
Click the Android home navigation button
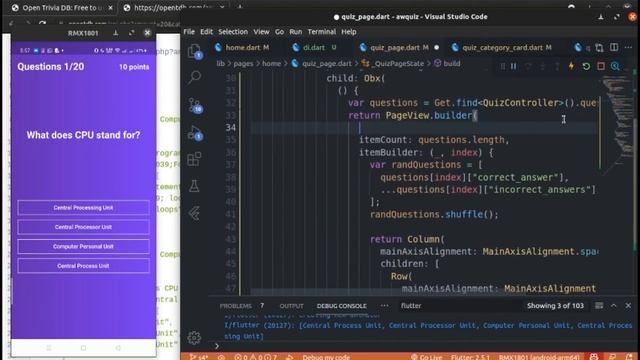tap(83, 348)
